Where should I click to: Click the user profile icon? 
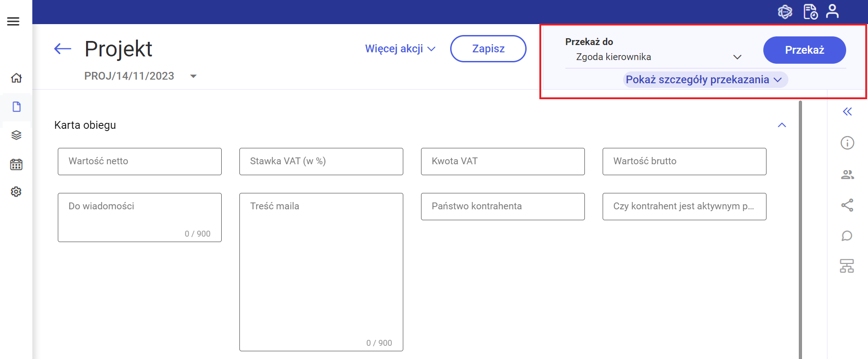(832, 11)
